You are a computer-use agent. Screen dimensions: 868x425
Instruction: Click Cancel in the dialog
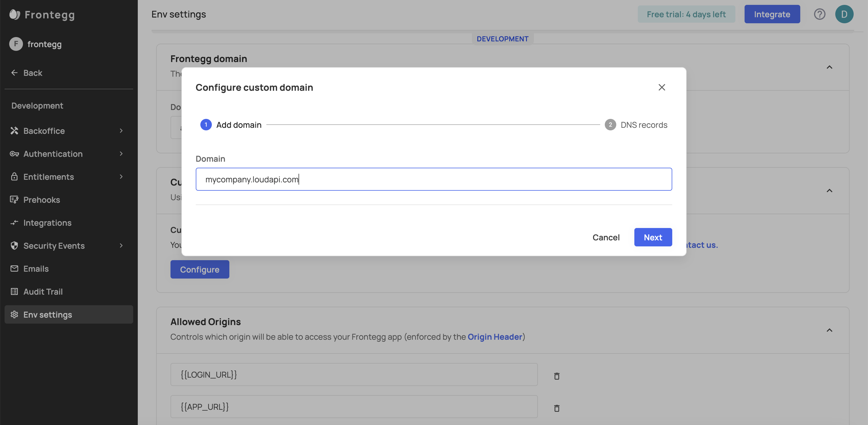coord(606,237)
